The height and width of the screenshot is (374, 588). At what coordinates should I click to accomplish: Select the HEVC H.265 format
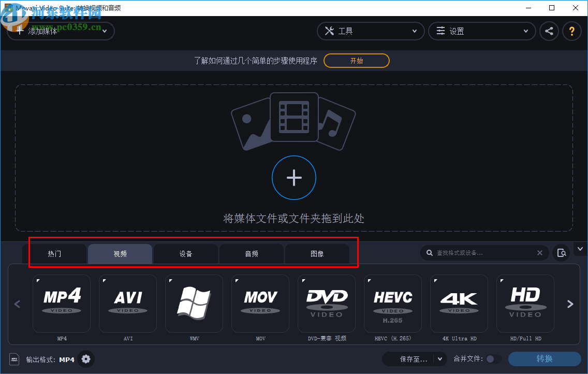click(393, 304)
